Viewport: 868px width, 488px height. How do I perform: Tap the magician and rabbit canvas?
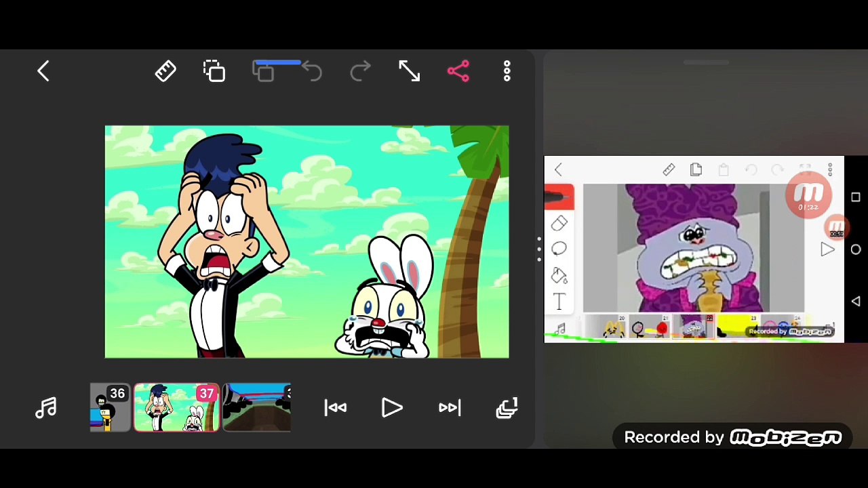click(x=307, y=241)
